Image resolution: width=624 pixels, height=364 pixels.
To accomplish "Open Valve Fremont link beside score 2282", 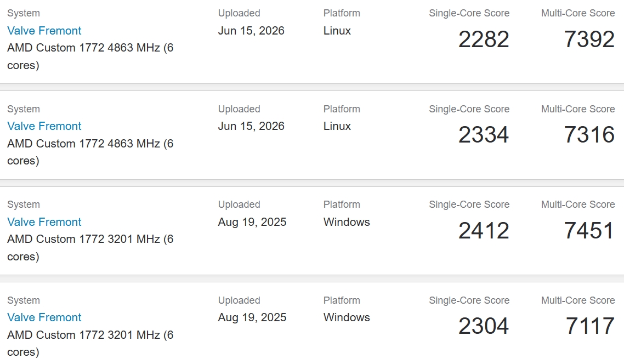I will [44, 31].
